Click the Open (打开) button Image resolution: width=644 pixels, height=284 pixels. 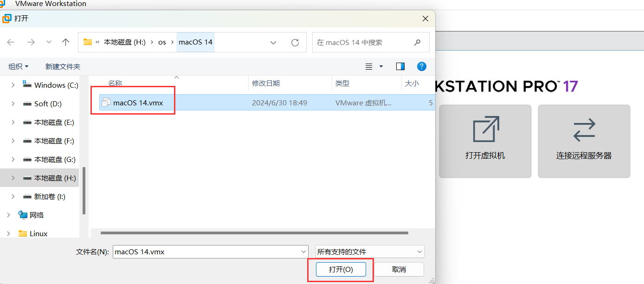pyautogui.click(x=341, y=269)
